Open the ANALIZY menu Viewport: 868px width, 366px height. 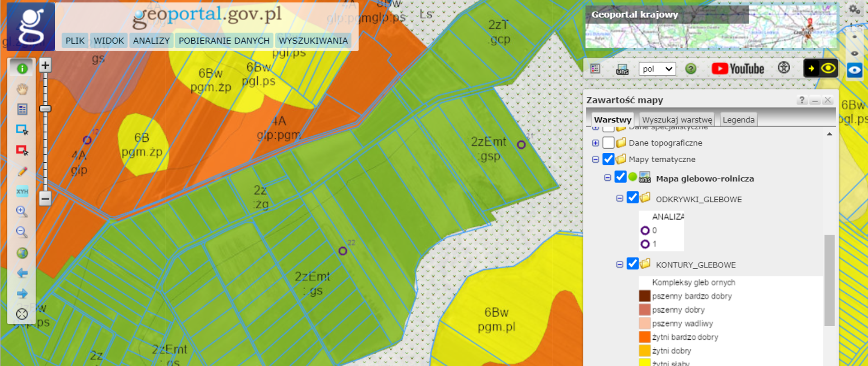tap(151, 41)
